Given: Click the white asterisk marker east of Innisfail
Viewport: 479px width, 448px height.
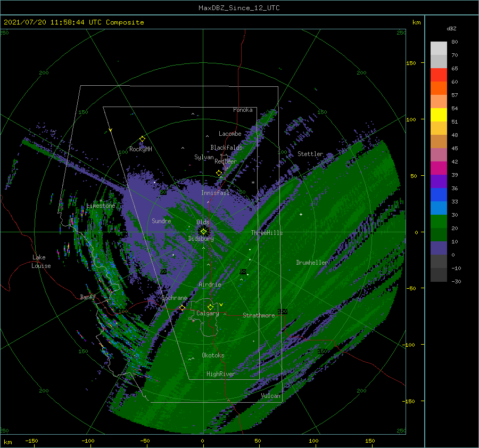Looking at the screenshot, I should point(253,183).
